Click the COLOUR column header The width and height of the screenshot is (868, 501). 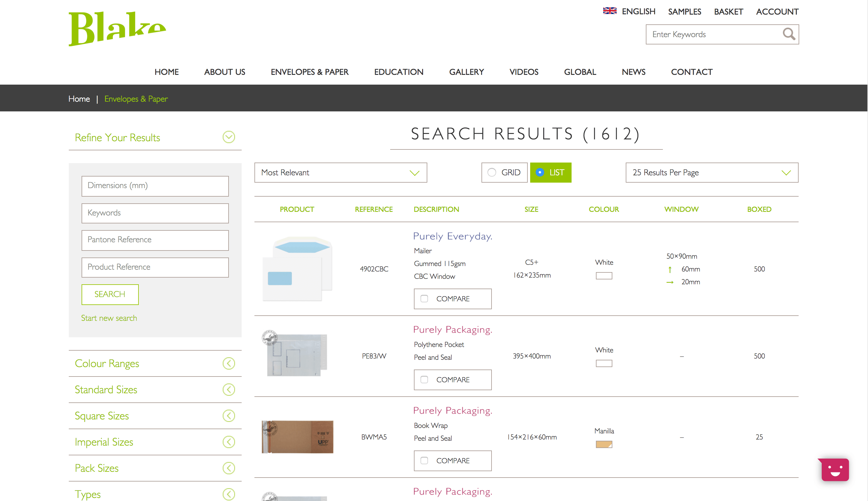(604, 209)
